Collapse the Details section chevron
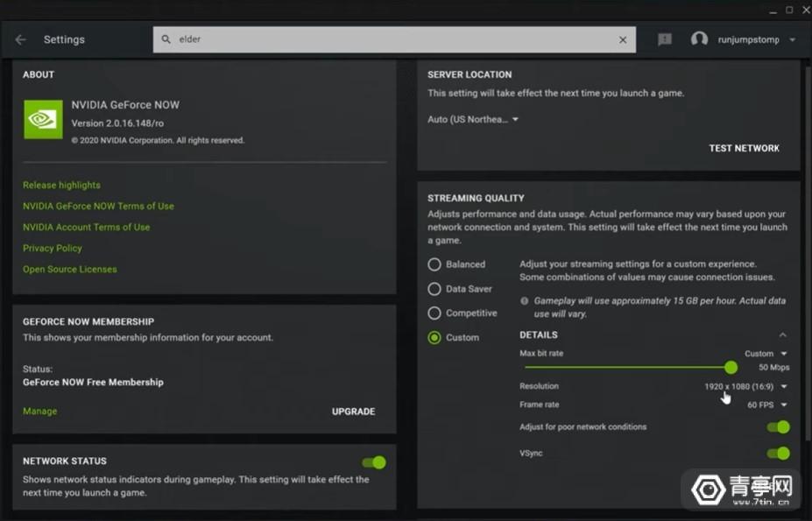 point(782,334)
